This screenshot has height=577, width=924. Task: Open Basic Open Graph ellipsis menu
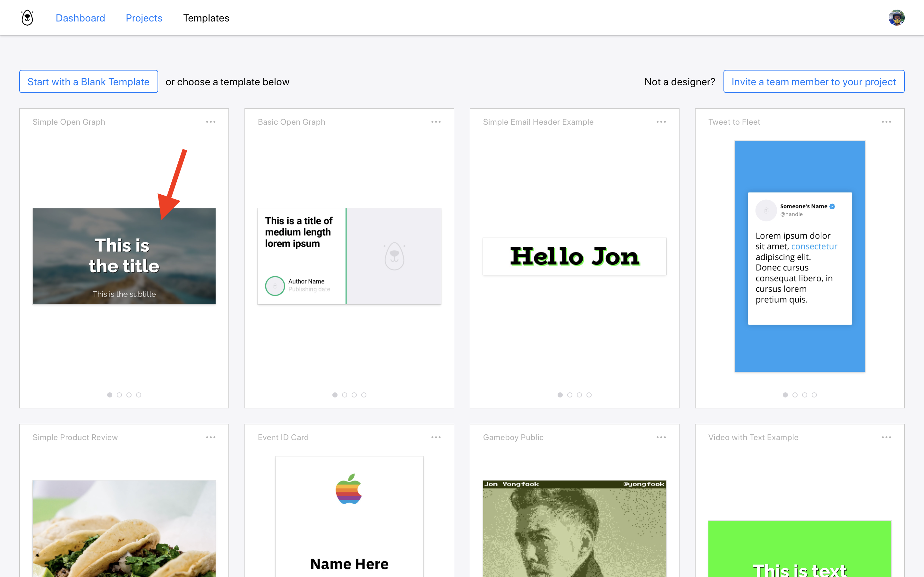[436, 122]
